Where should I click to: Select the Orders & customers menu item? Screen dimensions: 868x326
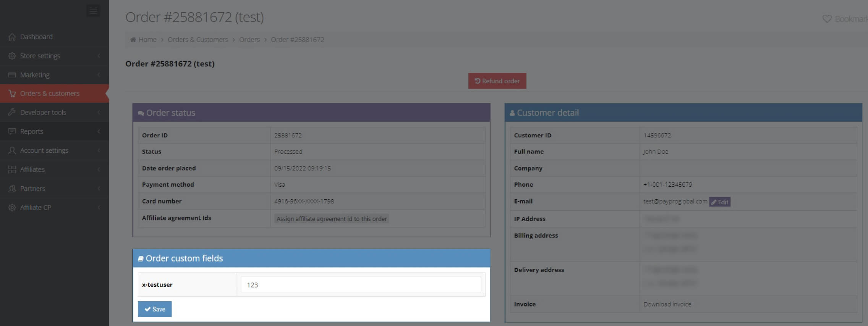54,94
